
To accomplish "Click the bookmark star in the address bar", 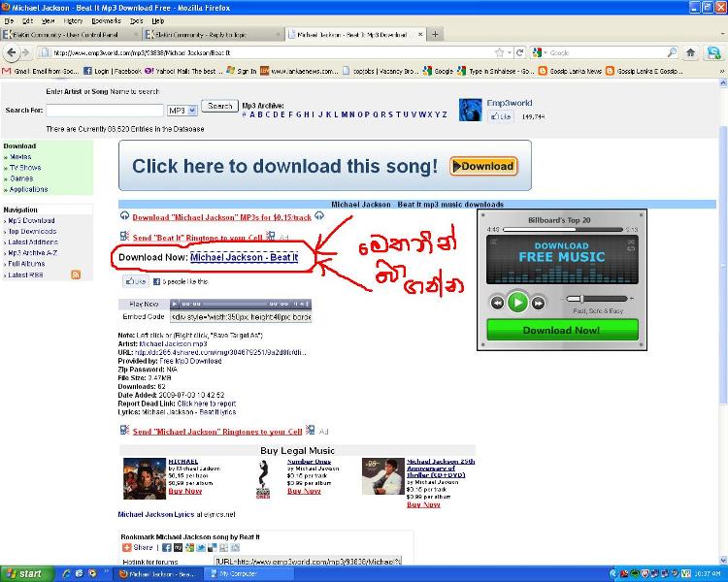I will click(x=500, y=53).
